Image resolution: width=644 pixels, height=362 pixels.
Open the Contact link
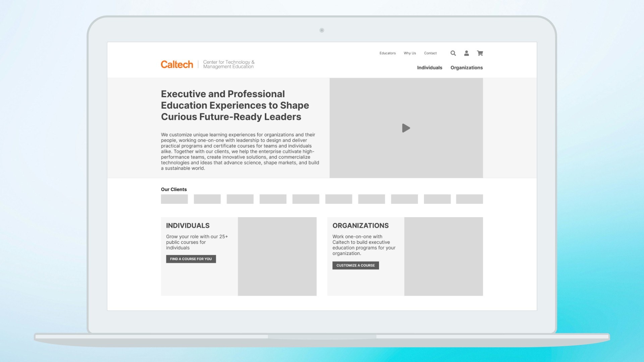pyautogui.click(x=430, y=53)
